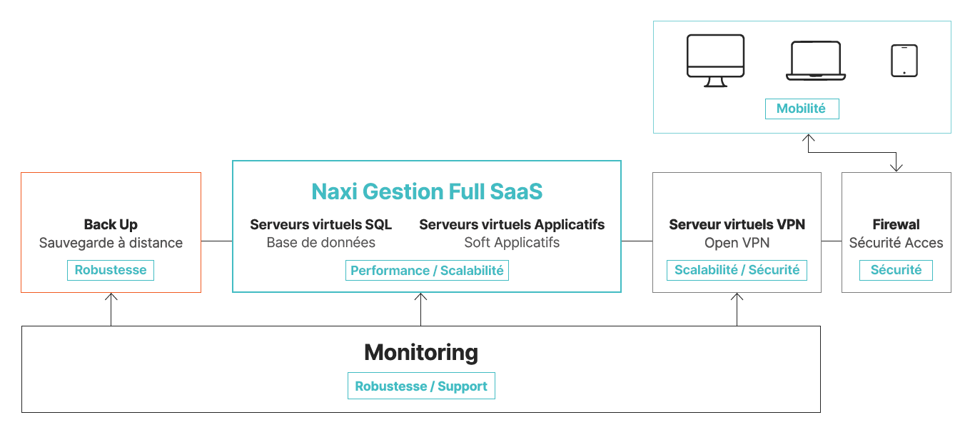Image resolution: width=980 pixels, height=435 pixels.
Task: Select the Serveurs virtuels Applicatifs label
Action: 512,225
